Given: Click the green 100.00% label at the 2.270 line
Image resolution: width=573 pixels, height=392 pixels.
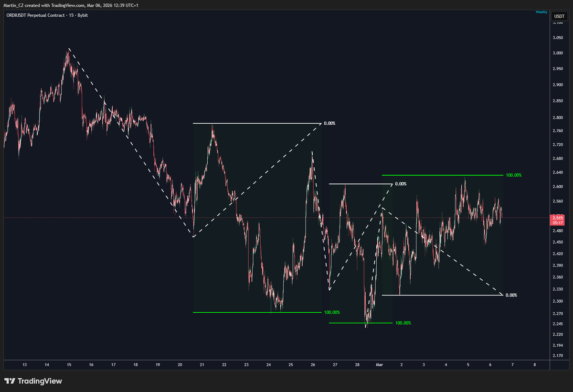Looking at the screenshot, I should (x=332, y=312).
